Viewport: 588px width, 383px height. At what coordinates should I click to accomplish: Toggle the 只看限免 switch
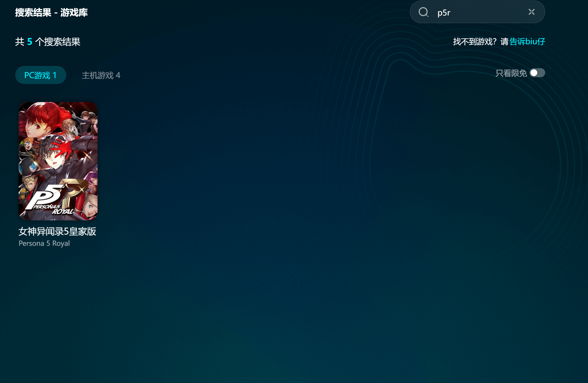coord(537,73)
